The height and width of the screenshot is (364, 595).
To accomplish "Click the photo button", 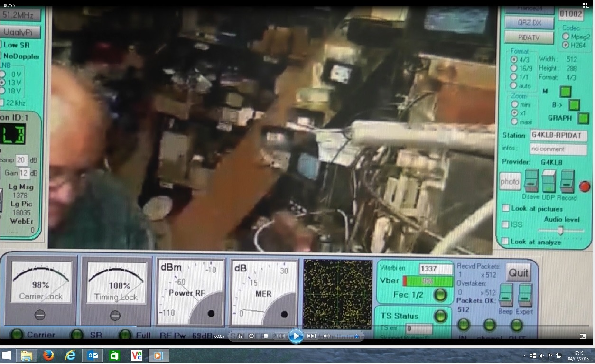I will tap(510, 181).
